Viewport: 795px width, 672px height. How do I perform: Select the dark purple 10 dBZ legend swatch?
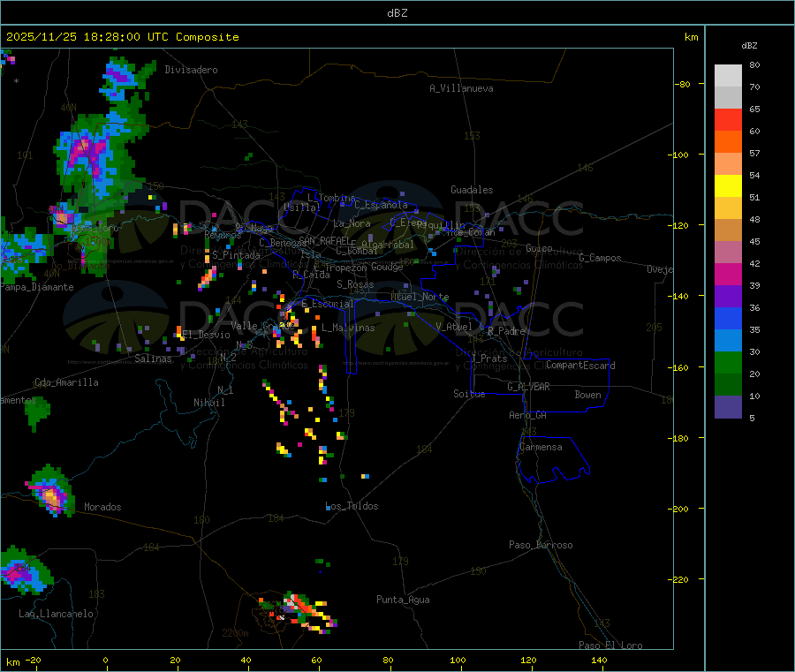(728, 407)
